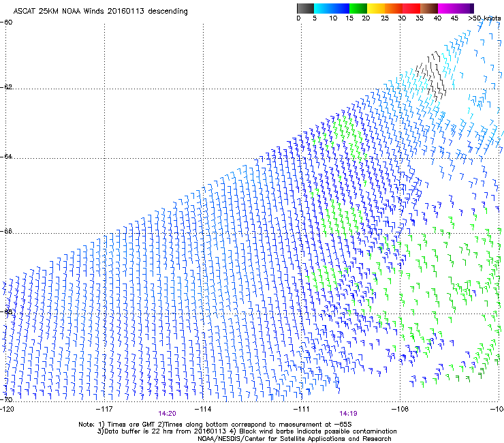Click the black contaminated wind barbs cluster
Image resolution: width=504 pixels, height=443 pixels.
pyautogui.click(x=431, y=76)
